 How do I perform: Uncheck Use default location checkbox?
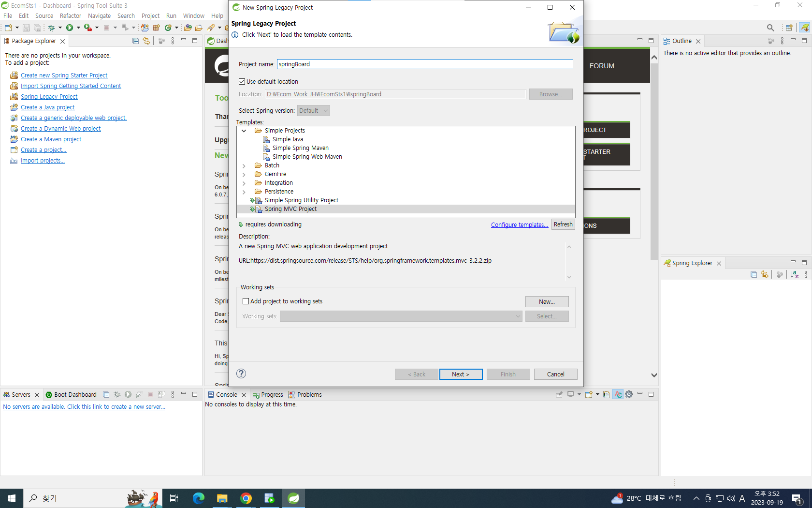point(242,82)
